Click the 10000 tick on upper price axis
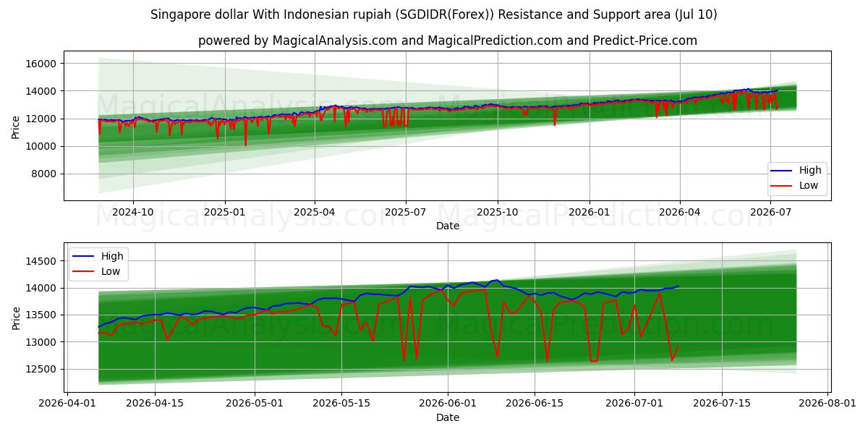This screenshot has height=434, width=868. coord(42,146)
